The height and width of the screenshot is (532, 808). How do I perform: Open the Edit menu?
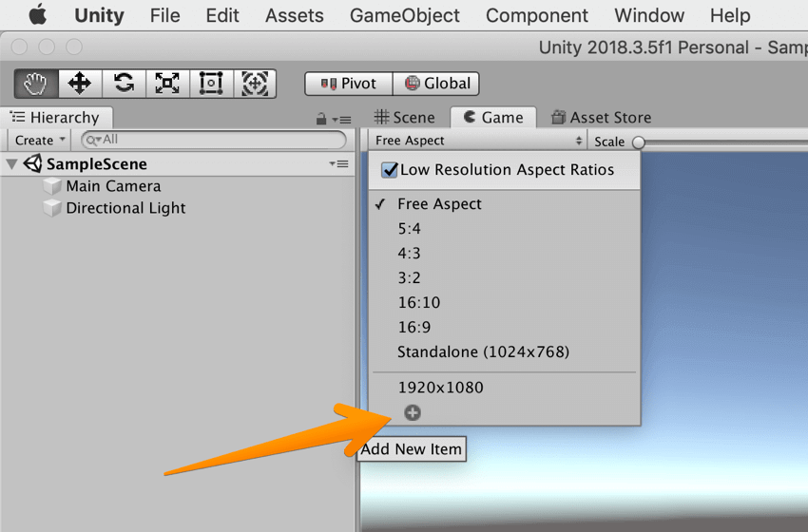222,15
